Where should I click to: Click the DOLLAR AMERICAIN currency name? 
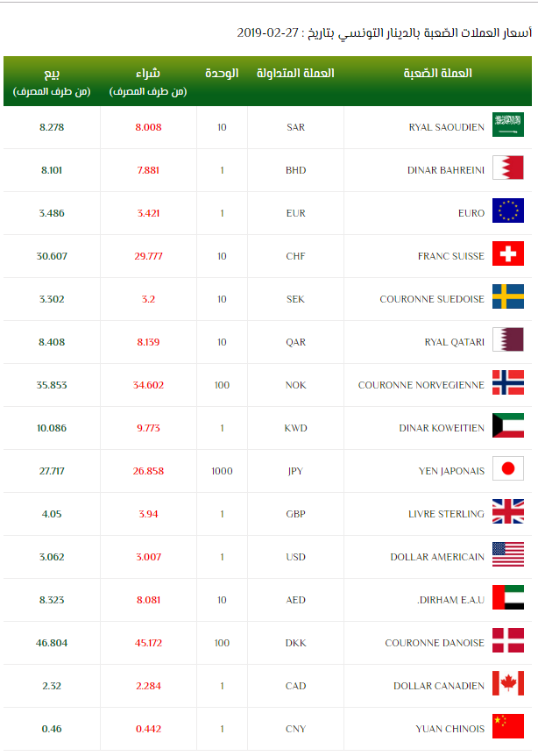tap(437, 557)
